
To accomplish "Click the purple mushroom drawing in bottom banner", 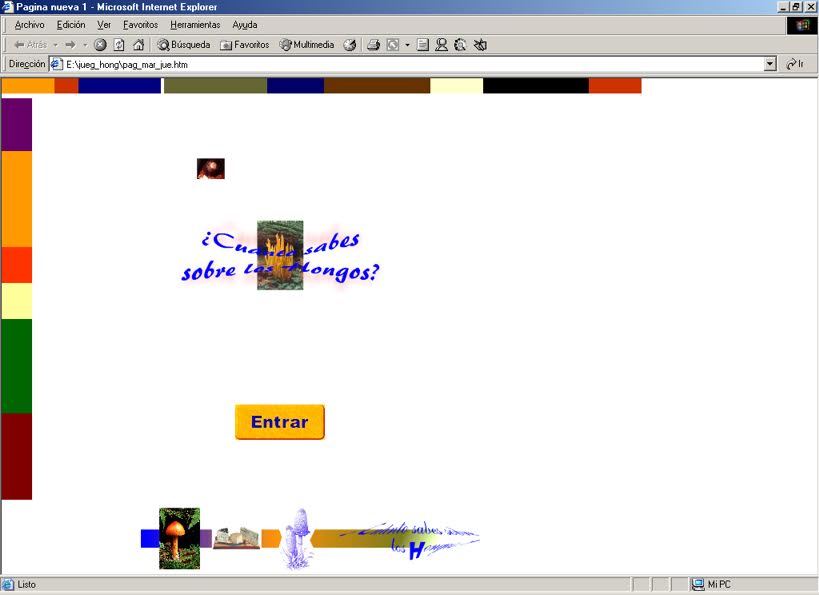I will 296,539.
